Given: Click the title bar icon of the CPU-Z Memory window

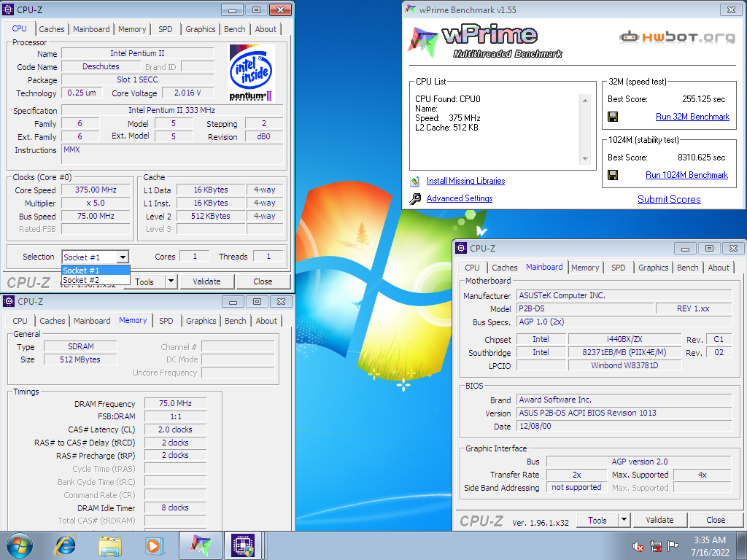Looking at the screenshot, I should (9, 301).
